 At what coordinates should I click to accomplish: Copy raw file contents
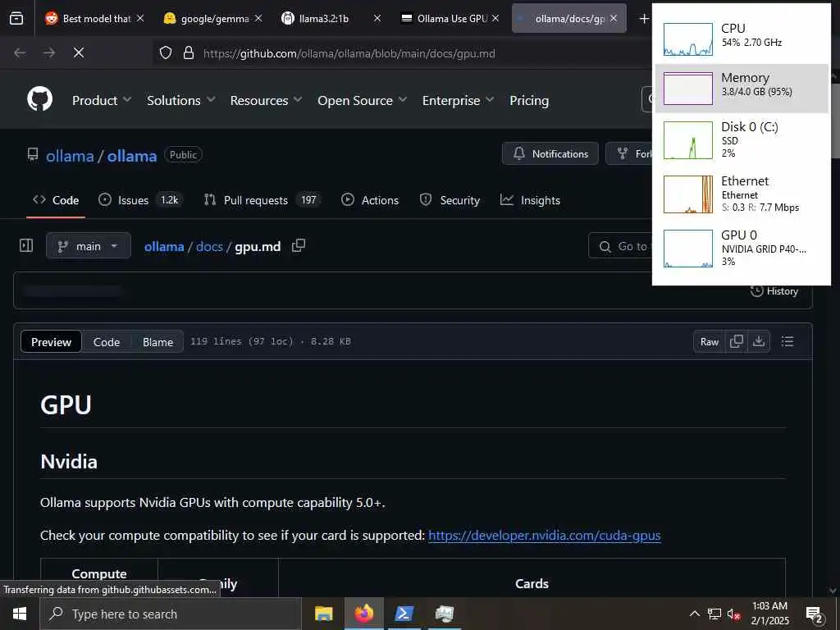pos(737,341)
